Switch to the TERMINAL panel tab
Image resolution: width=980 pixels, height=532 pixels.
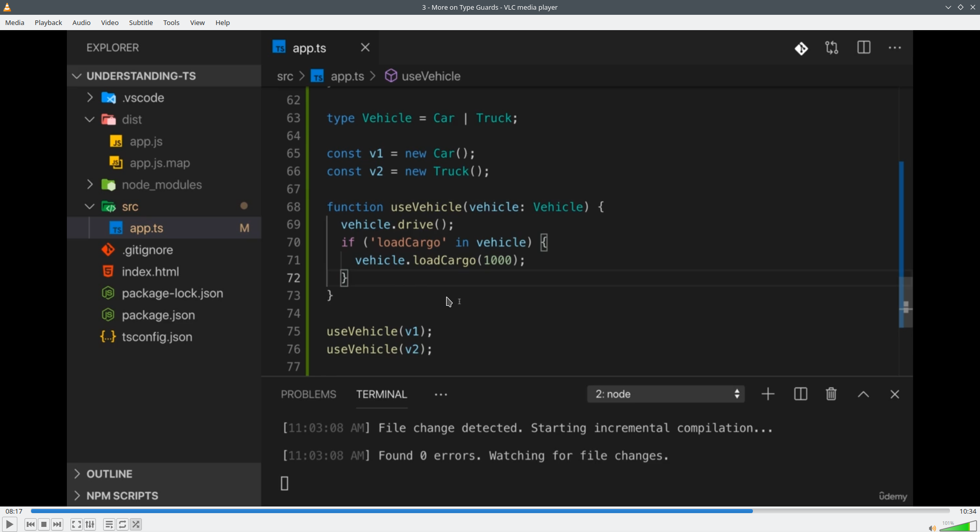pos(382,395)
